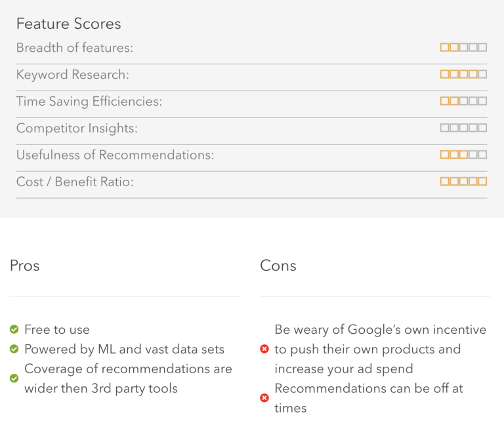
Task: Click Breadth of features rating squares
Action: coord(463,47)
